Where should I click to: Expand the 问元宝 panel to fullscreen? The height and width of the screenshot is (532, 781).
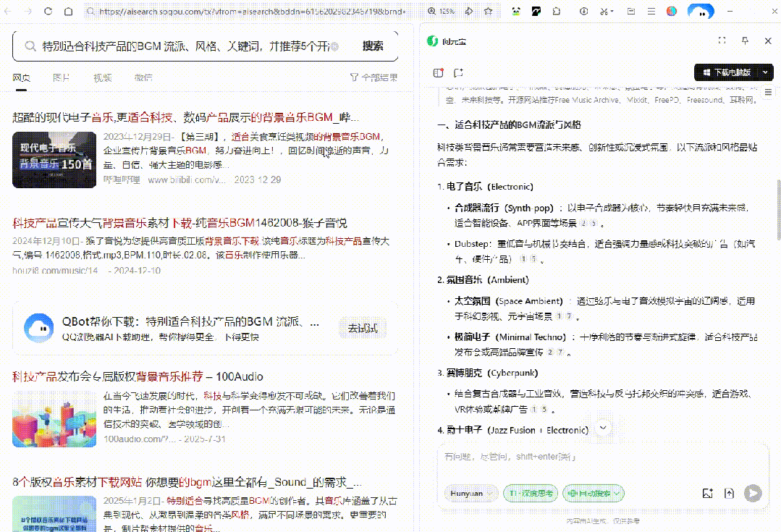coord(722,41)
